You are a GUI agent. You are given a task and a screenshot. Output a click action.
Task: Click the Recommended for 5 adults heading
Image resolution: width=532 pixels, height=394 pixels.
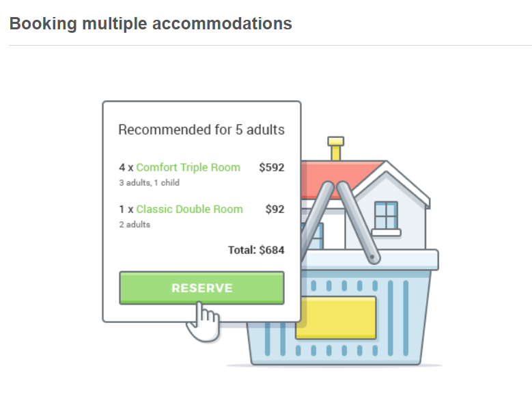point(201,130)
